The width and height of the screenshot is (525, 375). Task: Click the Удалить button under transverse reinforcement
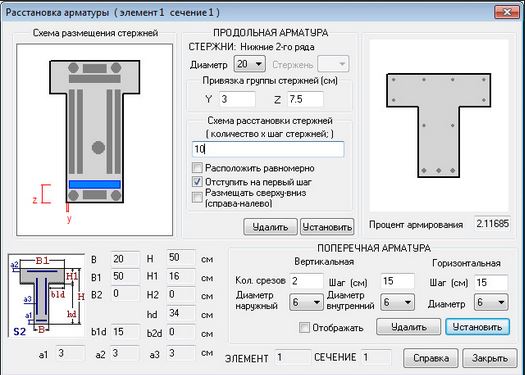[408, 326]
